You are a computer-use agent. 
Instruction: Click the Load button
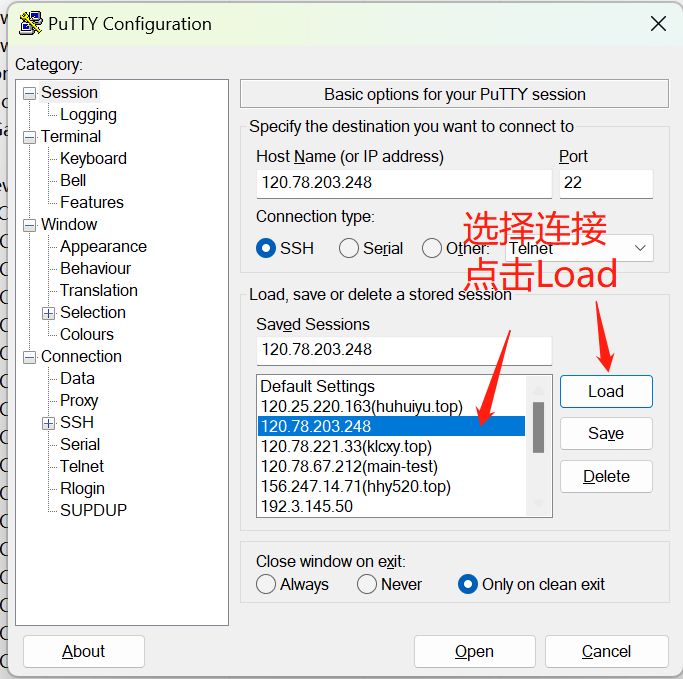click(x=606, y=392)
